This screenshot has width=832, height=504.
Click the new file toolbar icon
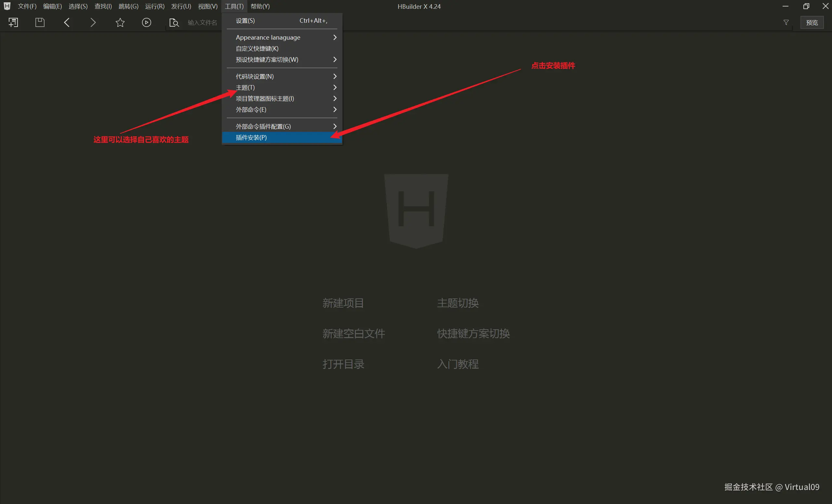point(13,23)
